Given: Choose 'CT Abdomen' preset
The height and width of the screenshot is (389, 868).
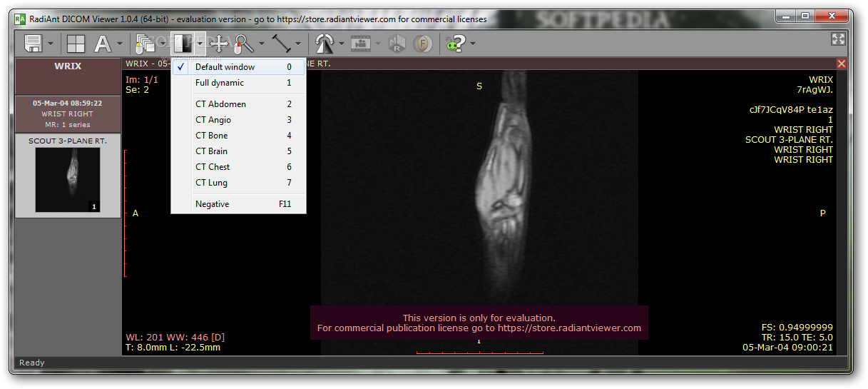Looking at the screenshot, I should pyautogui.click(x=239, y=104).
